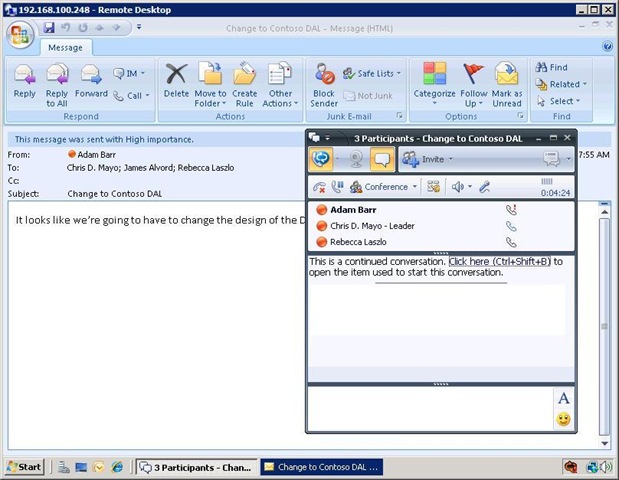This screenshot has width=619, height=480.
Task: Open Junk E-mail group dialog launcher
Action: coord(399,116)
